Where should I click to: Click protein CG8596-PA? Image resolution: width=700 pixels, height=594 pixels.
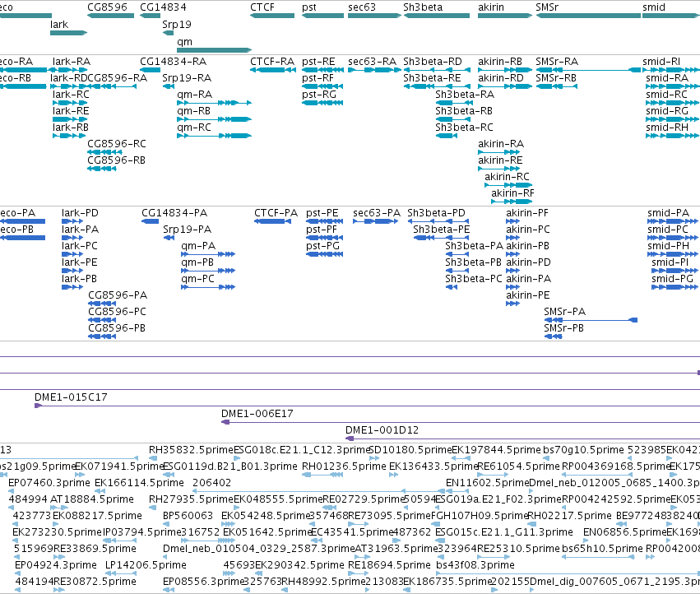118,295
